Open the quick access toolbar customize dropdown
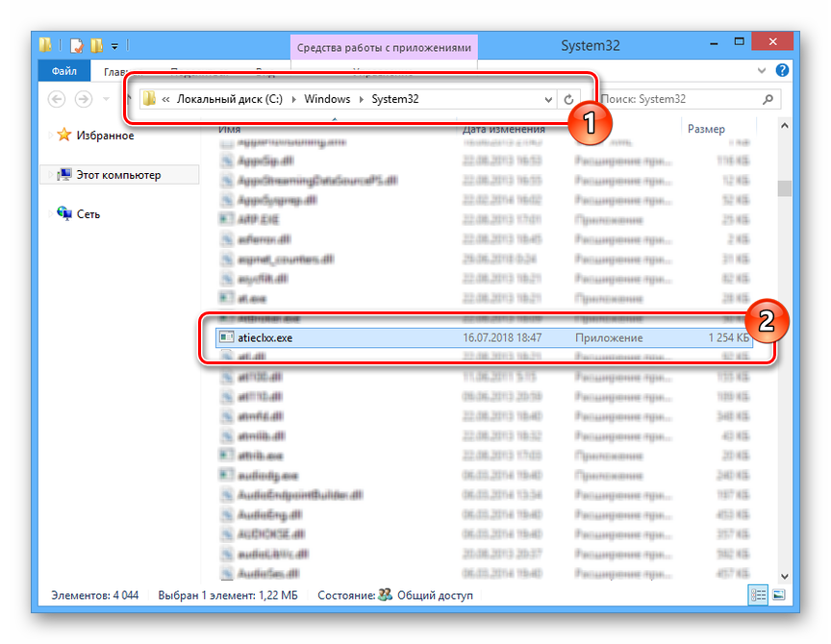 point(114,45)
